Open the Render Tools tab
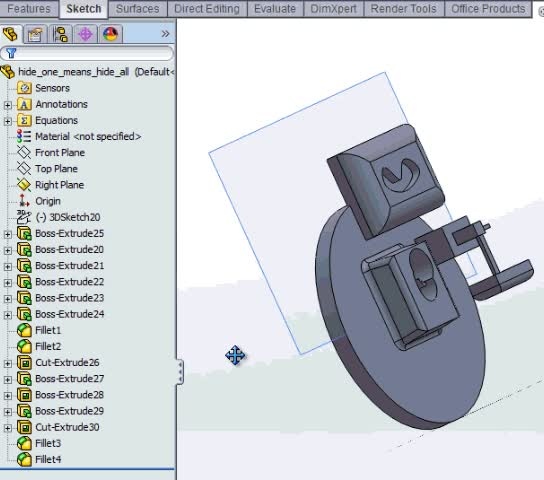This screenshot has width=544, height=480. (403, 9)
